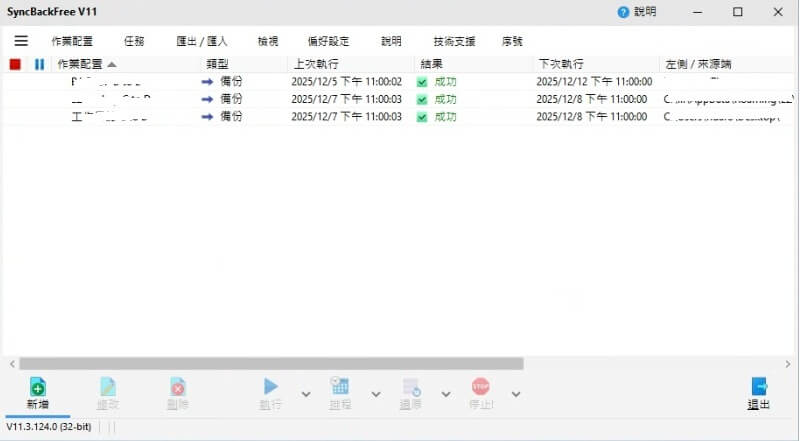Screen dimensions: 801x441
Task: Open the hamburger main menu
Action: tap(21, 41)
